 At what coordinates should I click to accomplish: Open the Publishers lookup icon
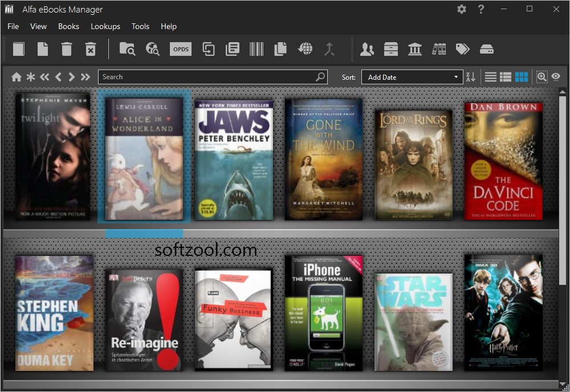click(x=414, y=49)
